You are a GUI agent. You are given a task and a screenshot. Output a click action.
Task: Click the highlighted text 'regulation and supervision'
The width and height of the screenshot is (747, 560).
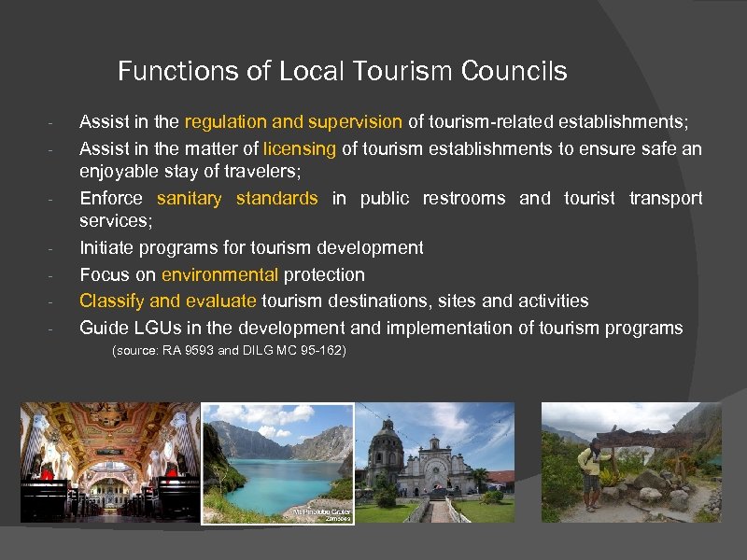[293, 122]
